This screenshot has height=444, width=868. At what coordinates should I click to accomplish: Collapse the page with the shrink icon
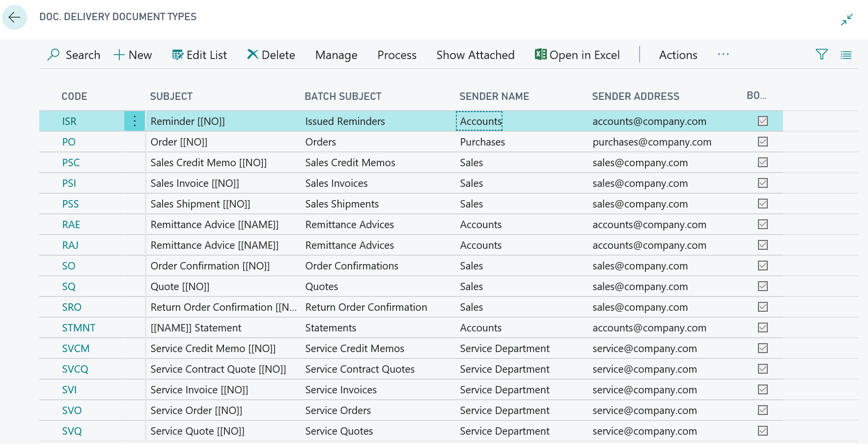[x=846, y=20]
